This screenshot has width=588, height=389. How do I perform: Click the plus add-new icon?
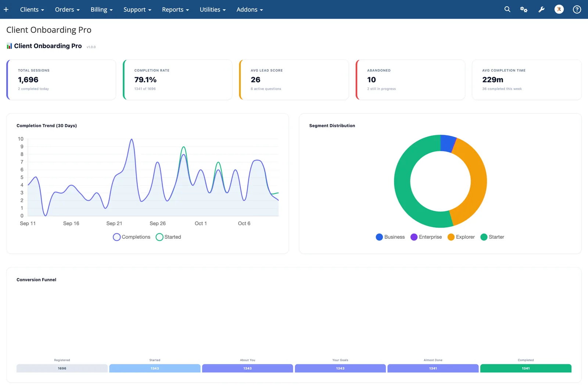pyautogui.click(x=6, y=10)
